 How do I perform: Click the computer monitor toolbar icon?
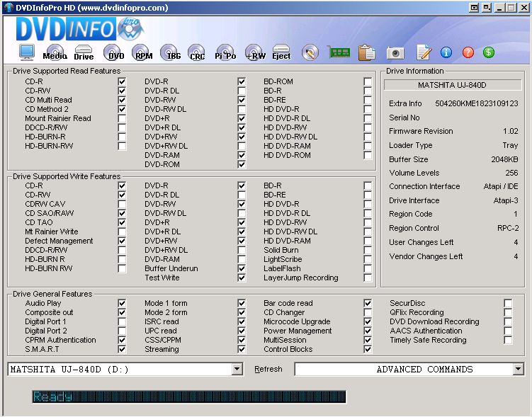[x=27, y=52]
